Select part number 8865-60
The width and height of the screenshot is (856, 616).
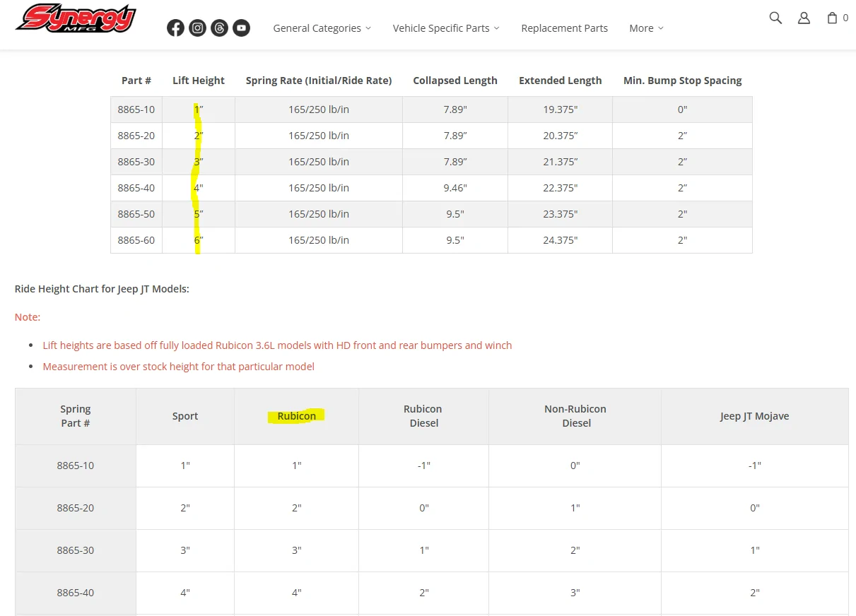[x=136, y=240]
